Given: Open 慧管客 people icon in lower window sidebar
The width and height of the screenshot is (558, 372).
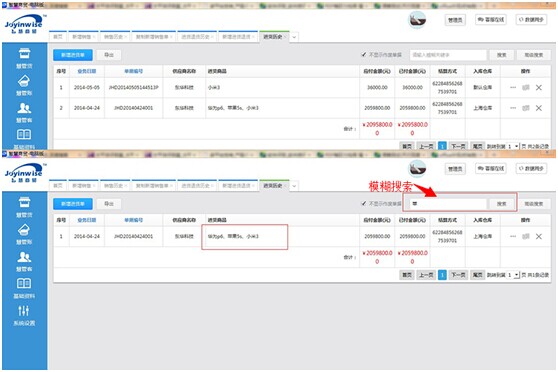Looking at the screenshot, I should click(x=24, y=257).
